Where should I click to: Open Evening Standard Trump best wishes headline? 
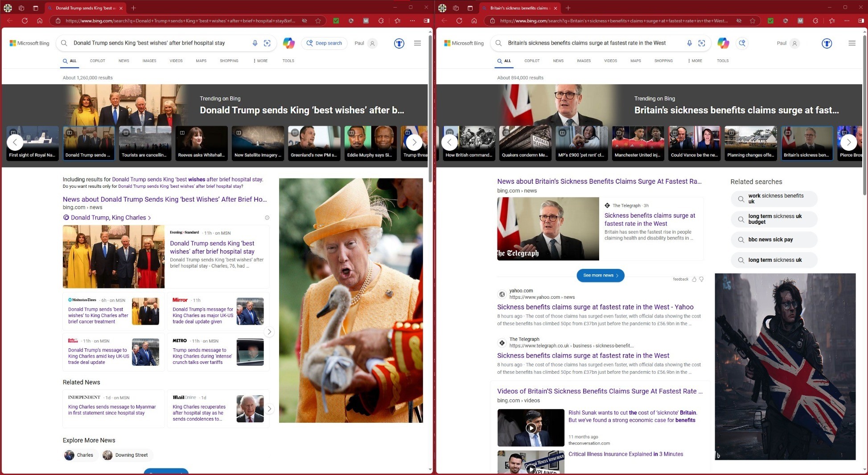pos(212,248)
